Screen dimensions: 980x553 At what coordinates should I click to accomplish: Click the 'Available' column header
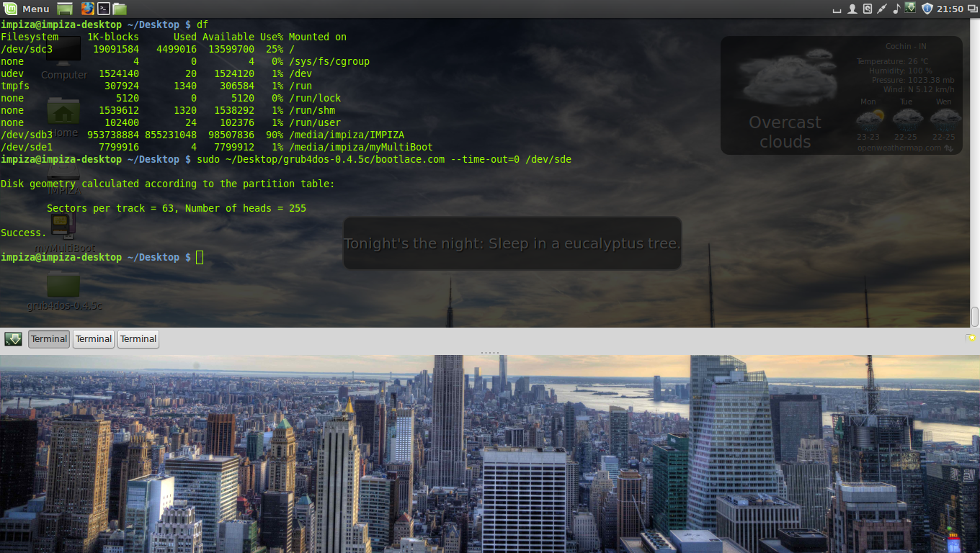tap(228, 37)
